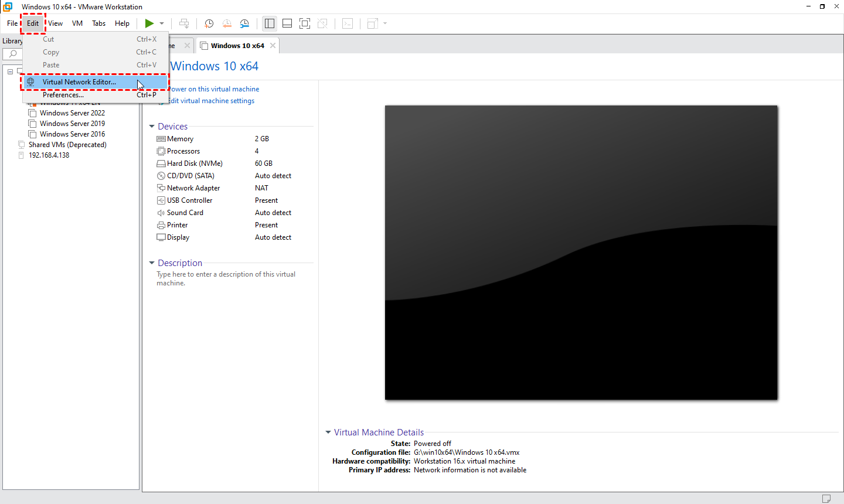Open the VM menu
Viewport: 844px width, 504px height.
pos(77,23)
